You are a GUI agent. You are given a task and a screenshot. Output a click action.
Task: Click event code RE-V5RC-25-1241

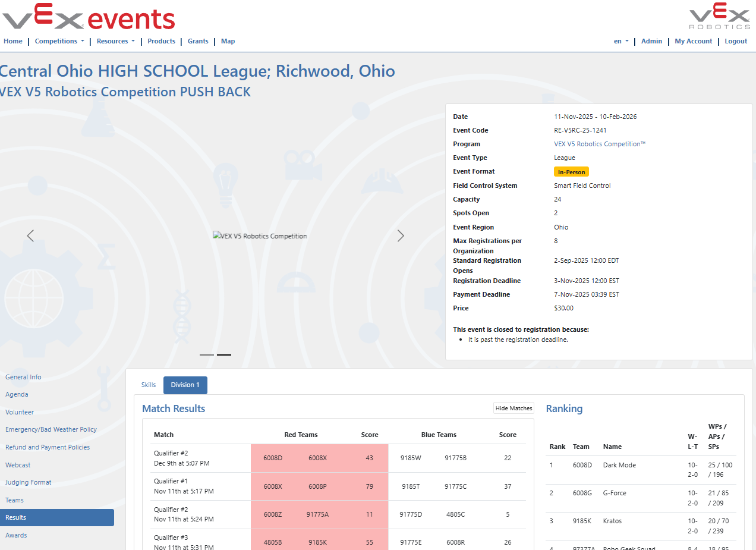click(x=580, y=130)
